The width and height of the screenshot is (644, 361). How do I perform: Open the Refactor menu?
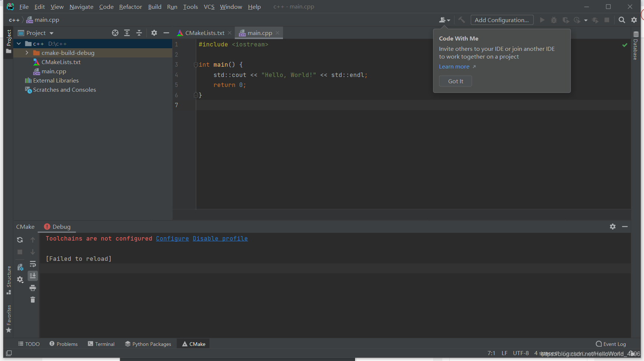point(130,7)
